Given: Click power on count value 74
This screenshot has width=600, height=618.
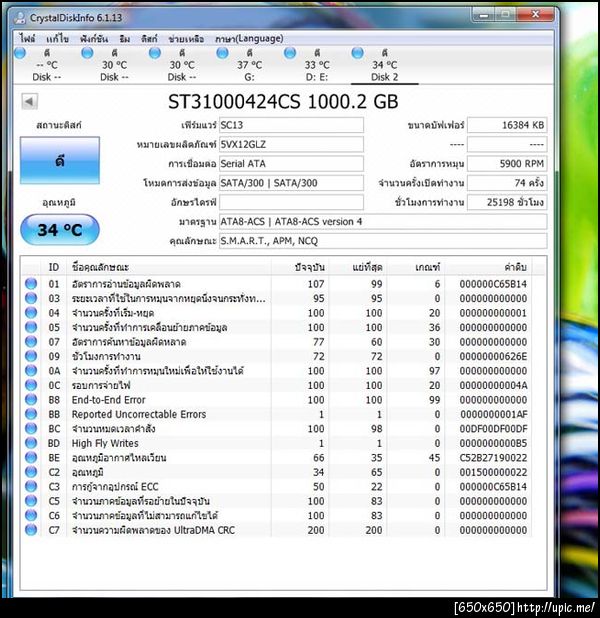Looking at the screenshot, I should pyautogui.click(x=507, y=183).
